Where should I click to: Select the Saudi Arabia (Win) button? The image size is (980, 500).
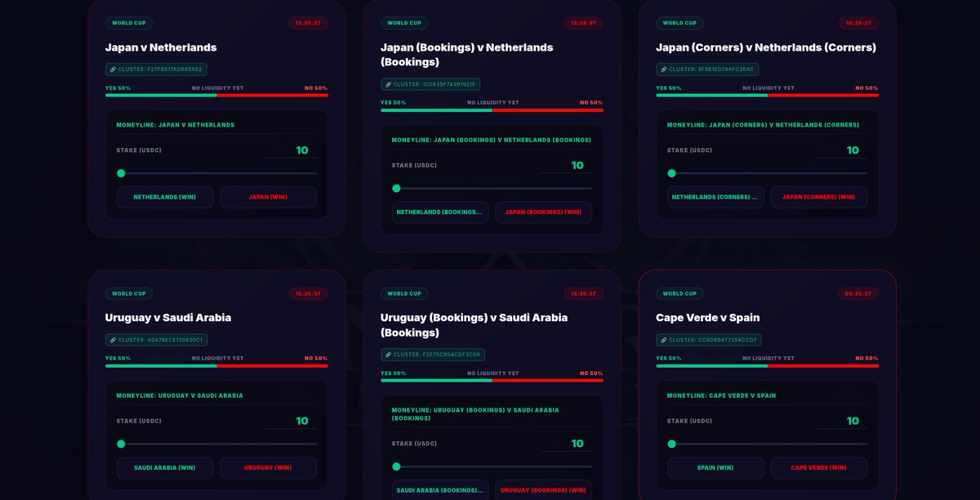(165, 467)
